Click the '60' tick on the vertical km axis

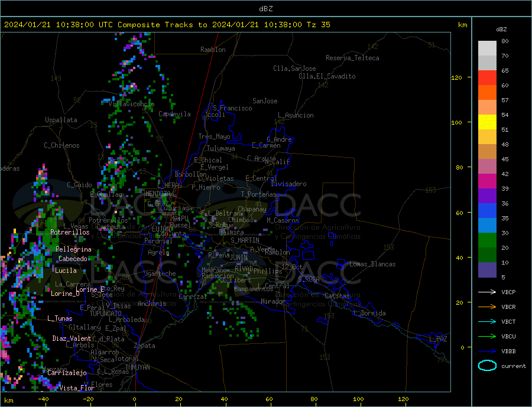459,213
